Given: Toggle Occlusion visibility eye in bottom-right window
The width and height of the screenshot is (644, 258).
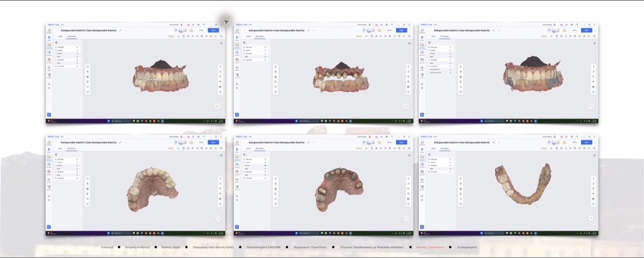Looking at the screenshot, I should click(450, 172).
